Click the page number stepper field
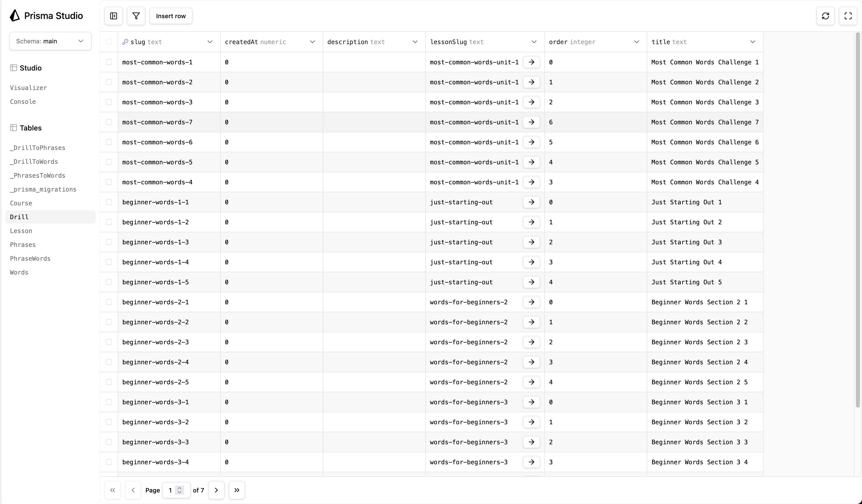The image size is (862, 504). point(175,490)
